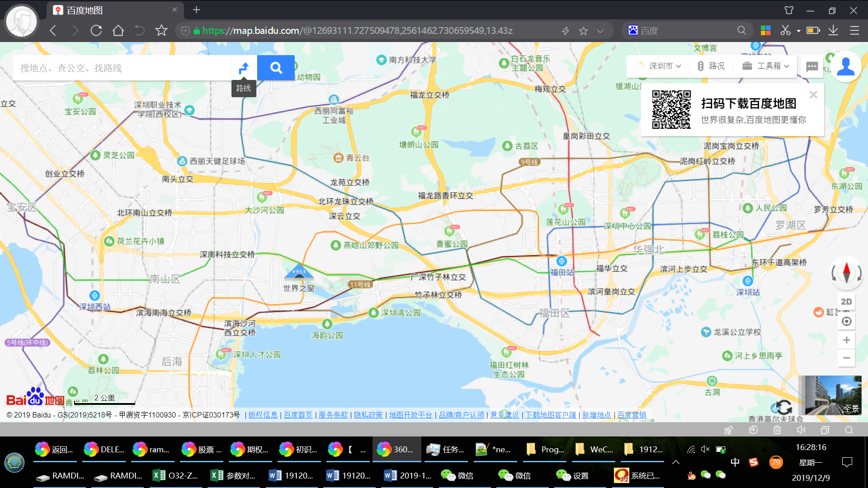The height and width of the screenshot is (488, 868).
Task: Click the browser back arrow
Action: 53,30
